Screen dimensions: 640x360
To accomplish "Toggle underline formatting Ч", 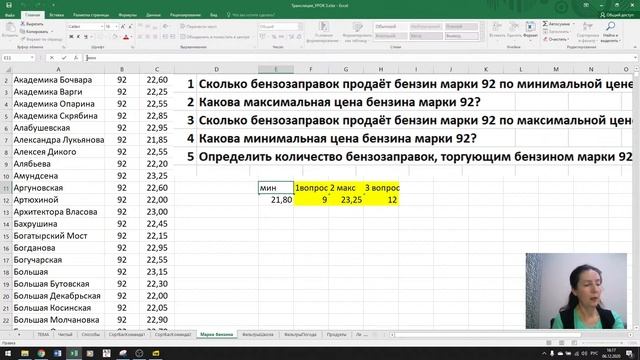I will point(86,37).
